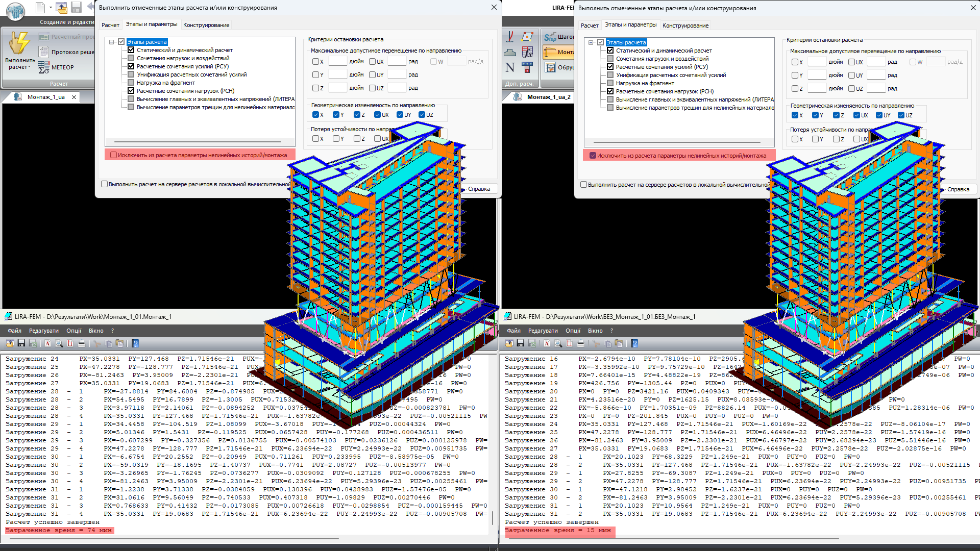Click the Справка button in left dialog
The width and height of the screenshot is (980, 551).
tap(479, 189)
